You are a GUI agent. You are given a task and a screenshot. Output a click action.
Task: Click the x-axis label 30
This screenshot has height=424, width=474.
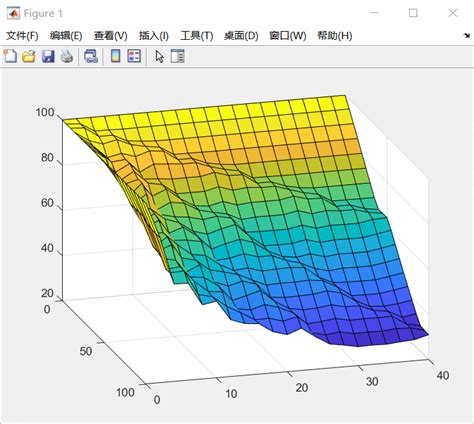[372, 381]
